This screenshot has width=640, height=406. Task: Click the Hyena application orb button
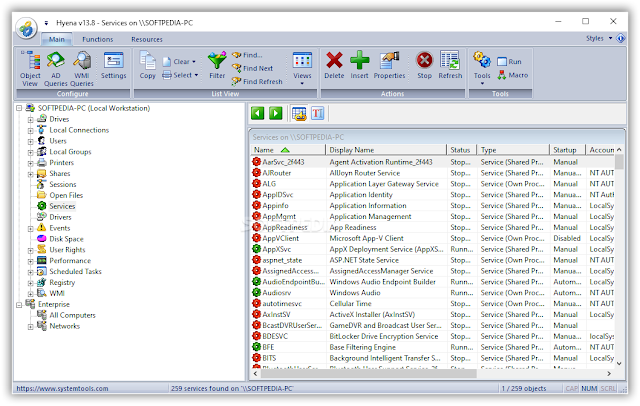click(x=27, y=28)
